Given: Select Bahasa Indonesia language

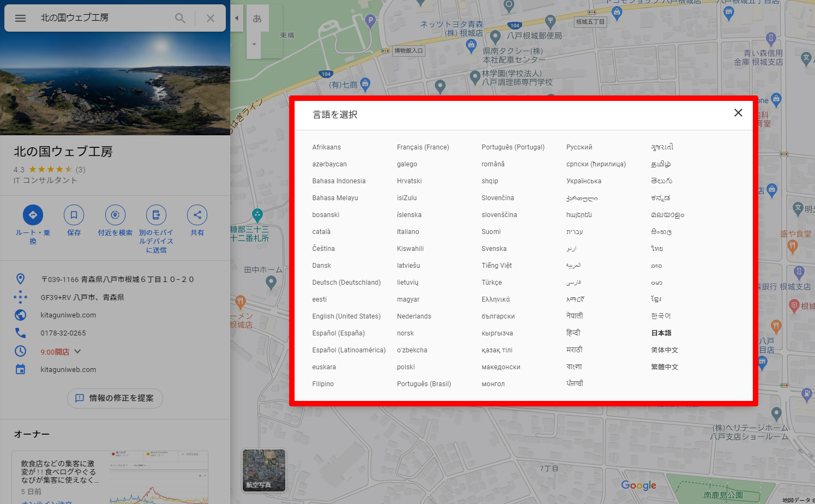Looking at the screenshot, I should pos(339,181).
